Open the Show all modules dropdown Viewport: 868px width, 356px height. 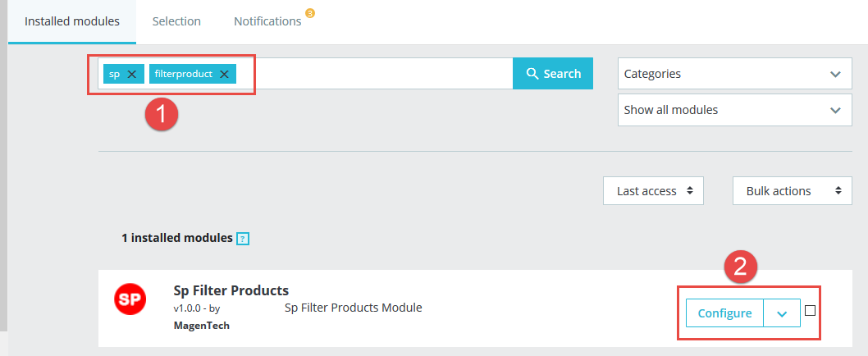pos(734,110)
